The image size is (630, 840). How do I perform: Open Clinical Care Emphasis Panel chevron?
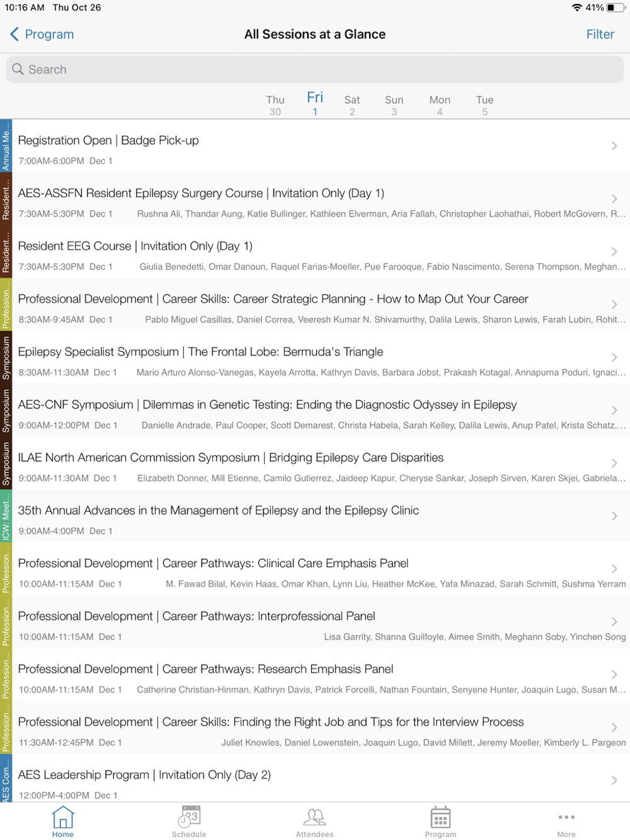(614, 569)
